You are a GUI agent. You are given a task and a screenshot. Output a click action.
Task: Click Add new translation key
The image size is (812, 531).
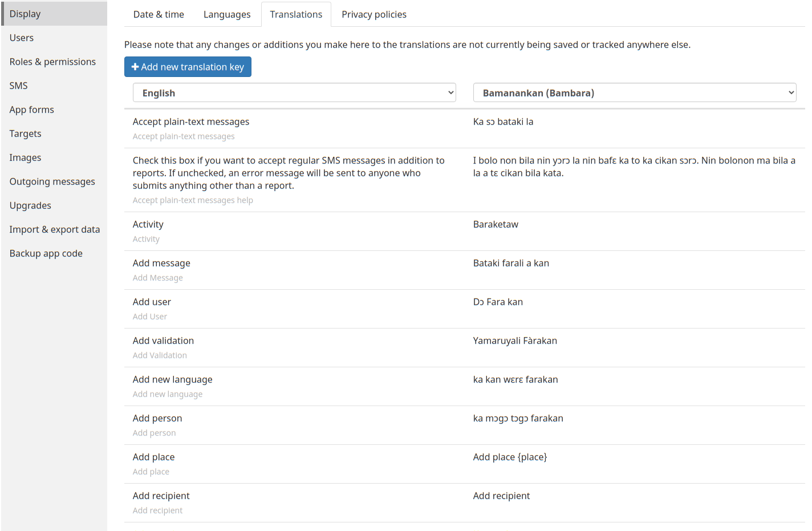pos(188,67)
